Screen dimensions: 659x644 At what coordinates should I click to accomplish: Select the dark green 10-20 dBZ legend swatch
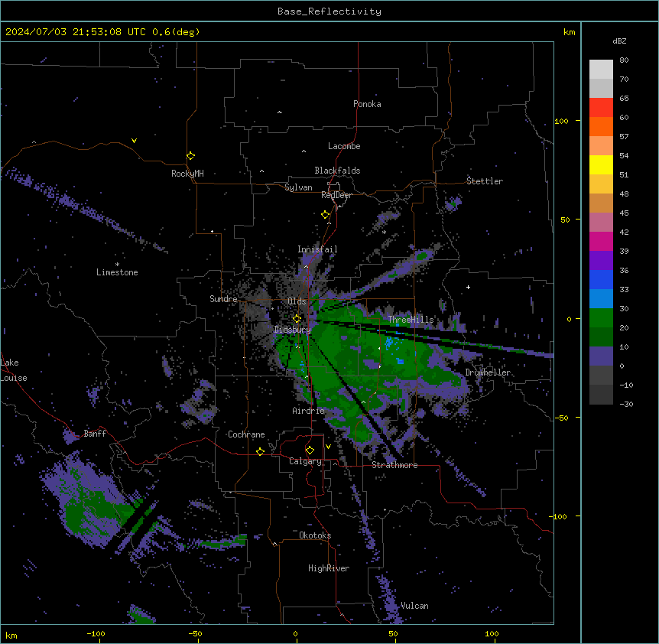point(601,337)
